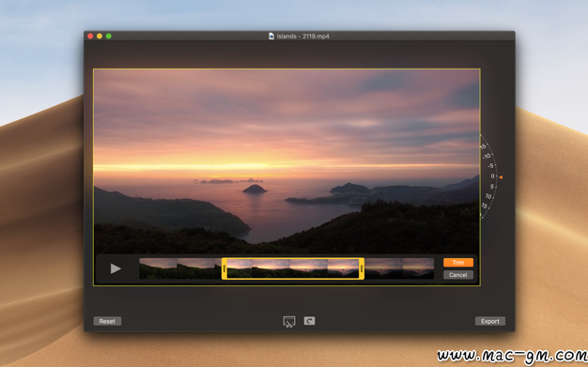588x367 pixels.
Task: Reset all video edits
Action: [x=107, y=321]
